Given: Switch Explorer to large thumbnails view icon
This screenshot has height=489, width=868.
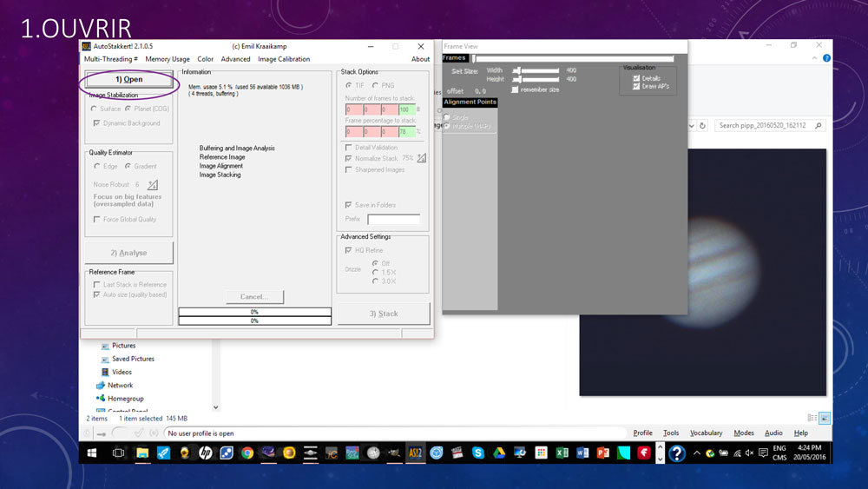Looking at the screenshot, I should pyautogui.click(x=825, y=418).
